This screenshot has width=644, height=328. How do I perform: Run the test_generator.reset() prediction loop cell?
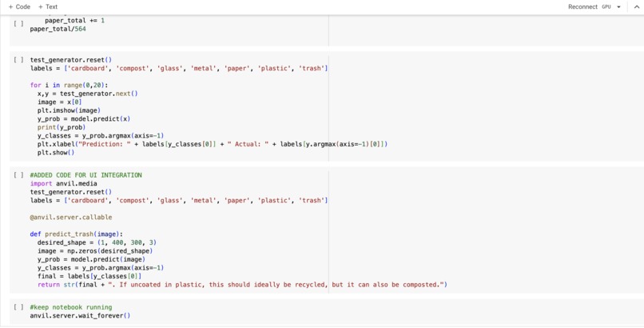coord(18,60)
